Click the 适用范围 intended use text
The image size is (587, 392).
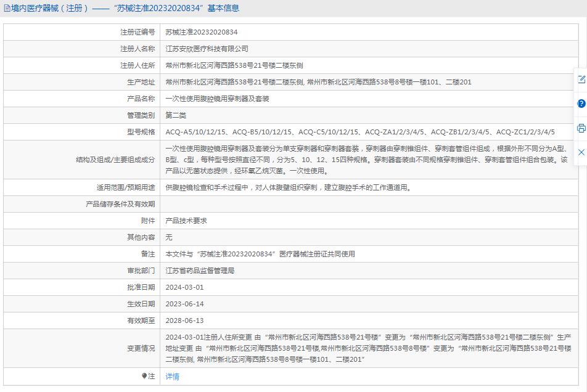pyautogui.click(x=289, y=187)
